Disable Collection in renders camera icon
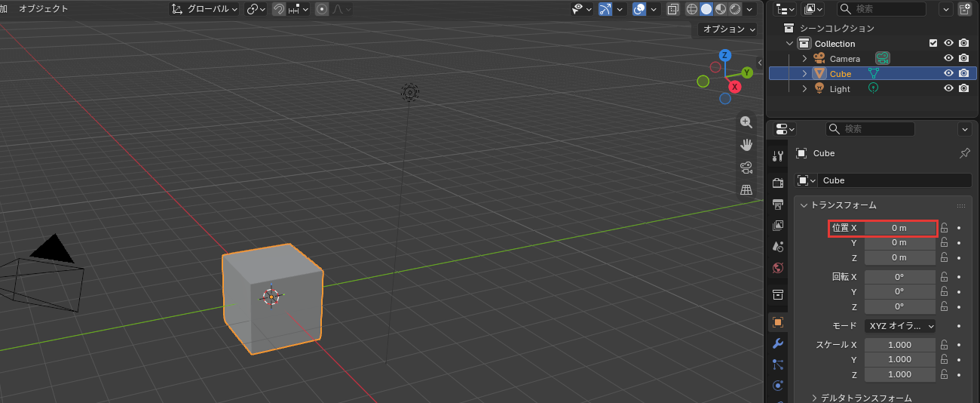Image resolution: width=980 pixels, height=403 pixels. pos(963,44)
